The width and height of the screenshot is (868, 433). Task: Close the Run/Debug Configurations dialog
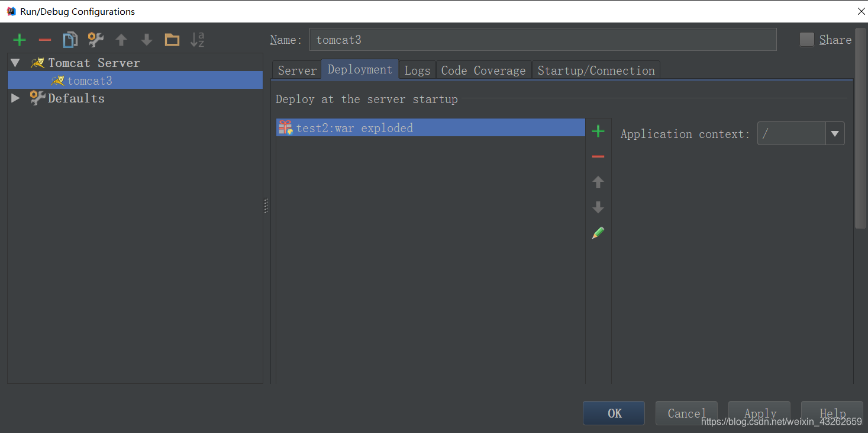click(x=861, y=11)
